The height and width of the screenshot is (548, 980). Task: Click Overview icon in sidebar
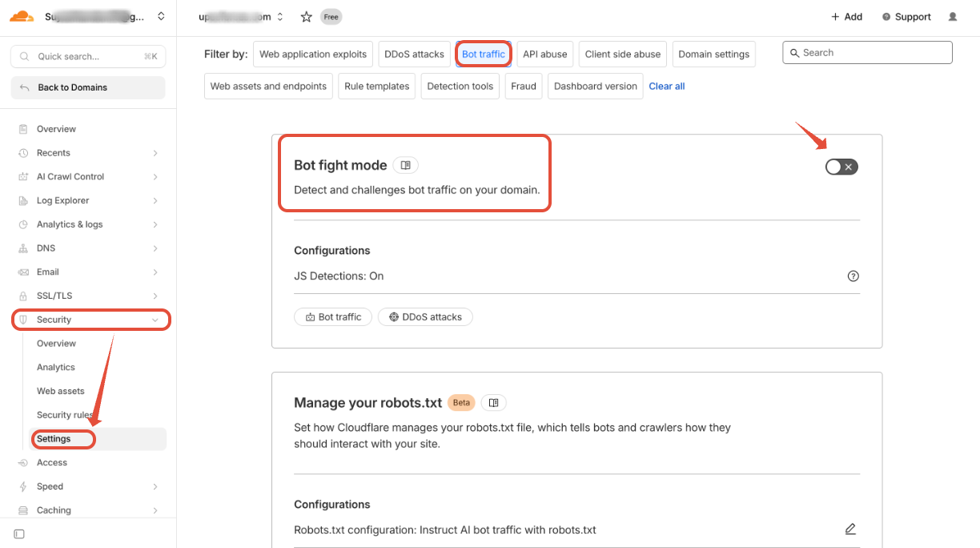tap(23, 129)
